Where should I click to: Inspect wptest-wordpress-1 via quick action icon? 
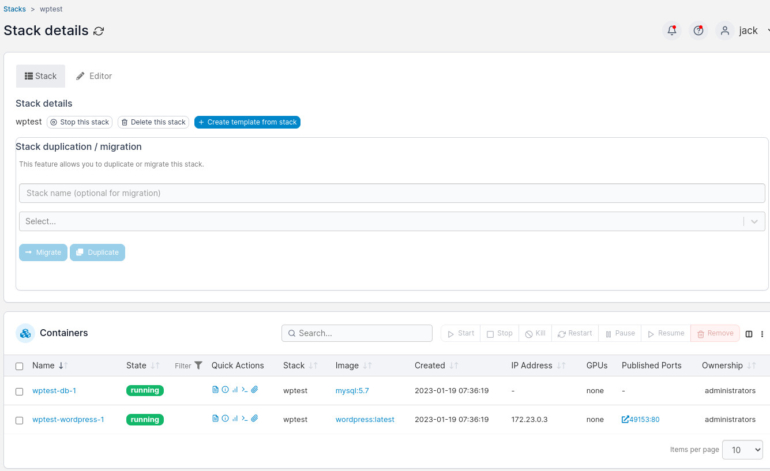coord(225,419)
